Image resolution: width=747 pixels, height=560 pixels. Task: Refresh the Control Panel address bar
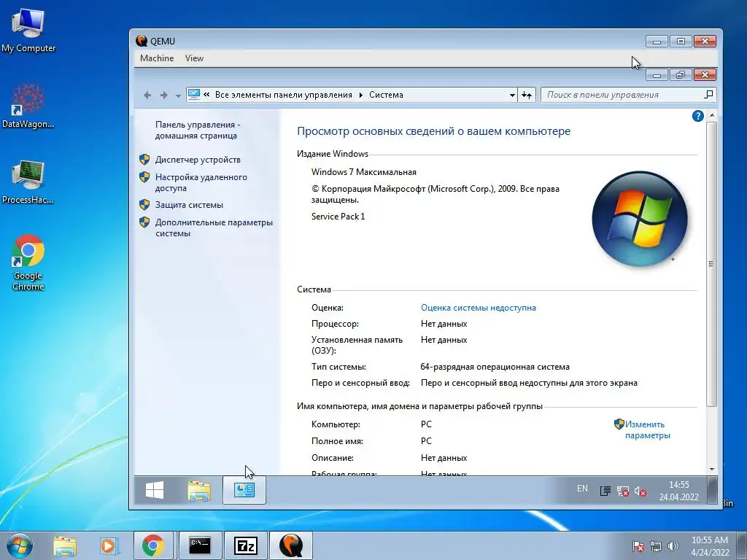pos(527,95)
